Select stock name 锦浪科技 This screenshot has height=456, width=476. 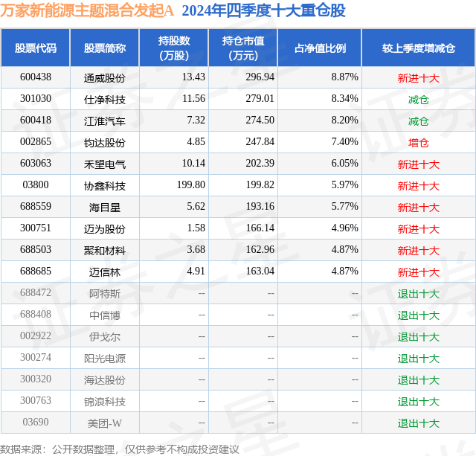[105, 402]
